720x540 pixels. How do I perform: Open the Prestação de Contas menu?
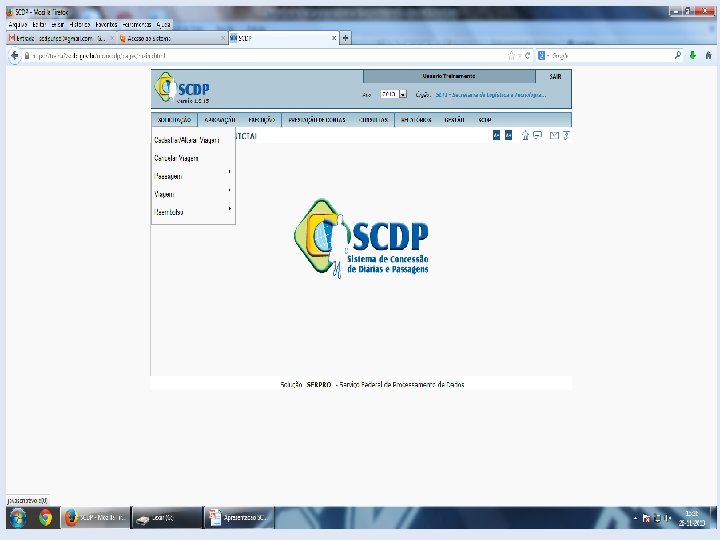pos(317,119)
